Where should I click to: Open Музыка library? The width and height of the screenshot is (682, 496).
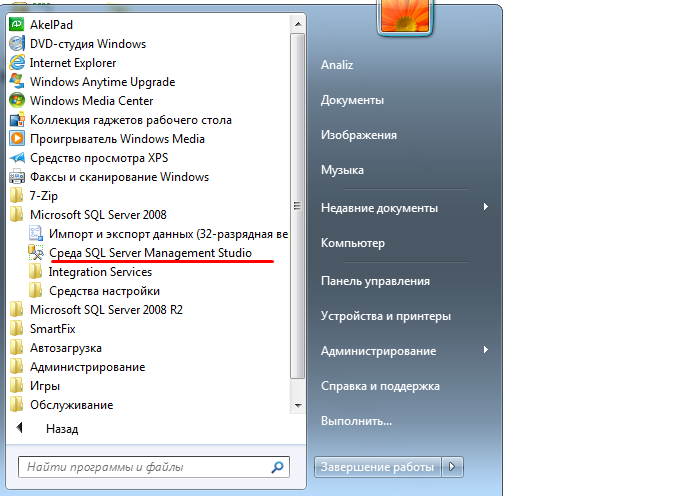click(342, 170)
